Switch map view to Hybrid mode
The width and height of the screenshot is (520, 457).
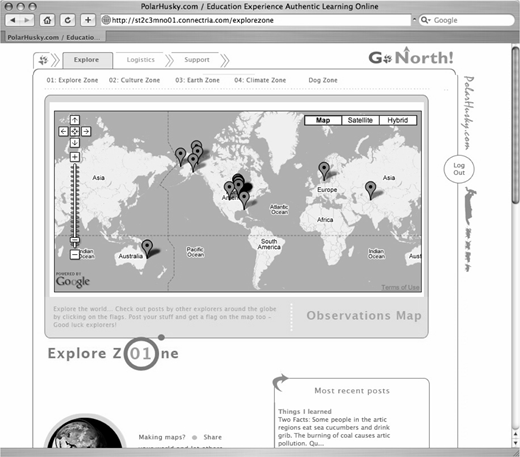(x=398, y=120)
